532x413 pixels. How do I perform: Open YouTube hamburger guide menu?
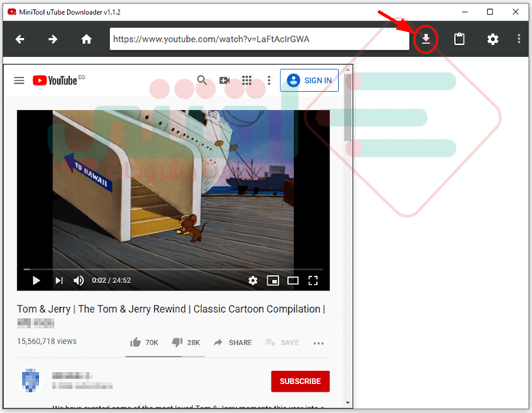coord(19,81)
